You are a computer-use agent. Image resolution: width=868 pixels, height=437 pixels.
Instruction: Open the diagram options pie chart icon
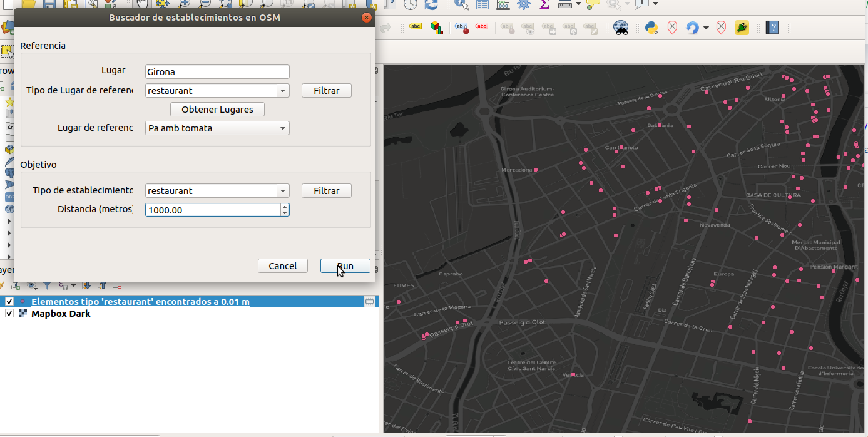pyautogui.click(x=436, y=28)
